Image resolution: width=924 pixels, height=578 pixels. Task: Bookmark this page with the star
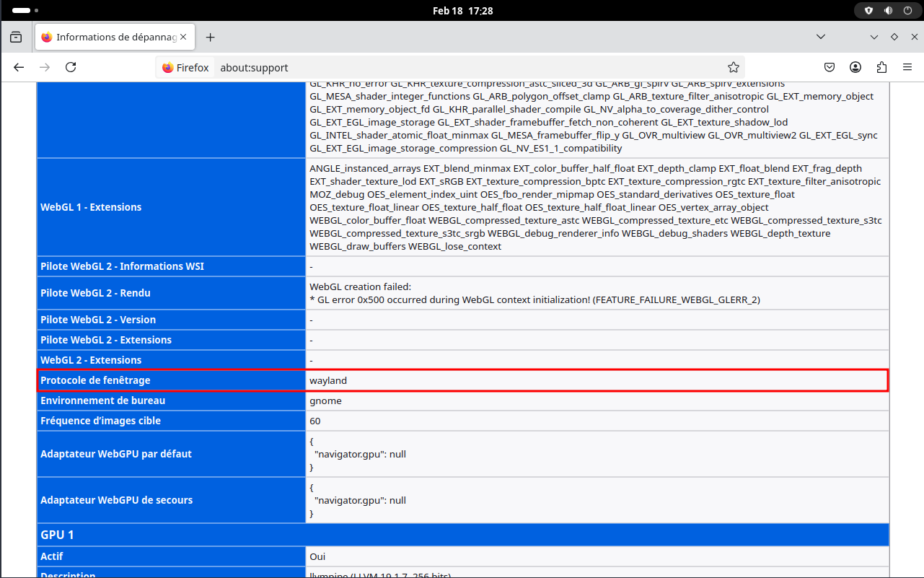coord(734,67)
